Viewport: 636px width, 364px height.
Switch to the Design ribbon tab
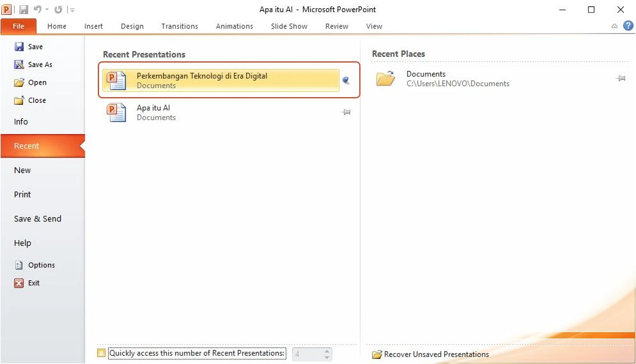point(132,26)
